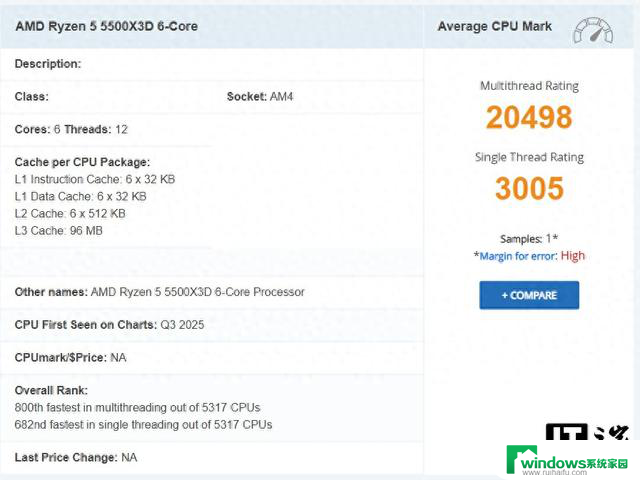Viewport: 640px width, 480px height.
Task: Click CPU First Seen on Charts: Q3 2025
Action: [x=109, y=325]
